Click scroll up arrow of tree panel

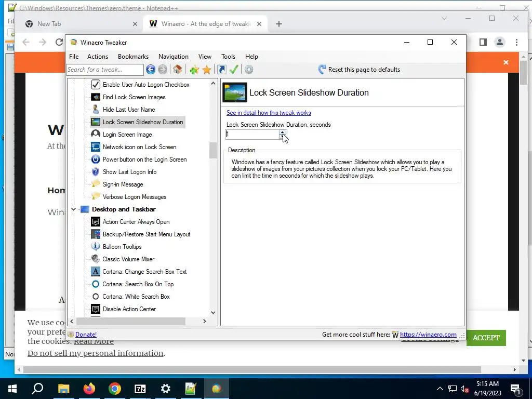pos(213,83)
